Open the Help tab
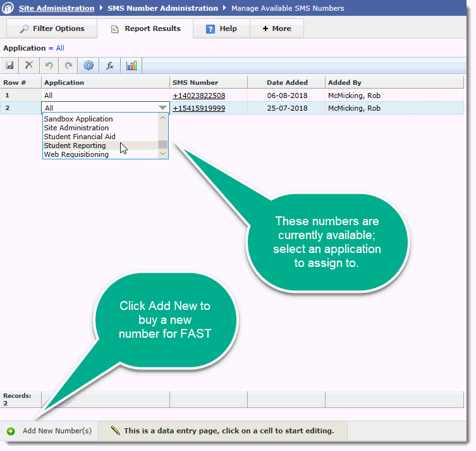 point(221,28)
